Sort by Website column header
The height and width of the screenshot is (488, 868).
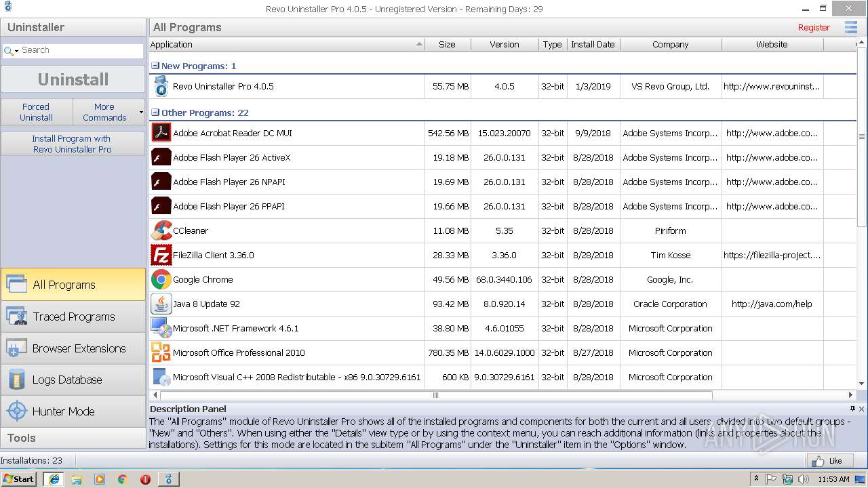pyautogui.click(x=772, y=44)
